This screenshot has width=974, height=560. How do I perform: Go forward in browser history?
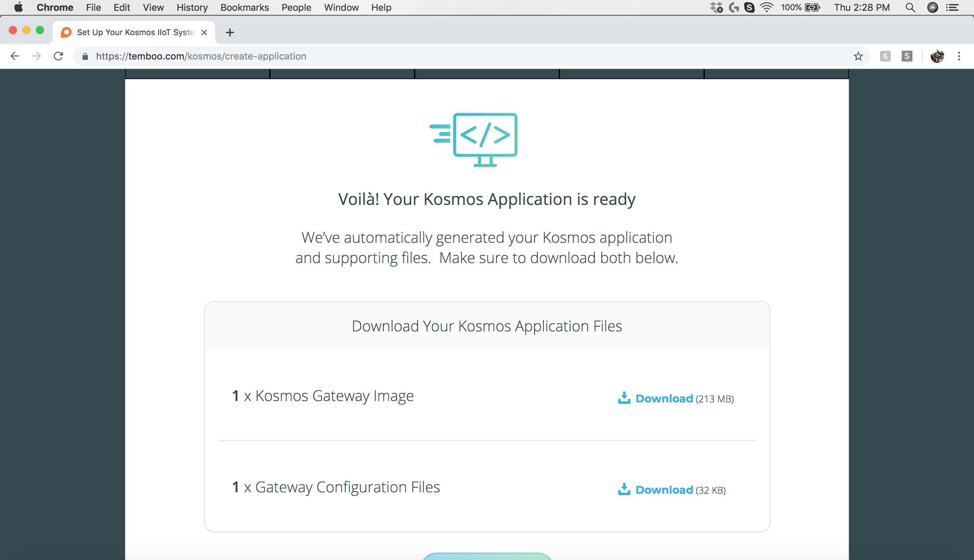pos(37,56)
